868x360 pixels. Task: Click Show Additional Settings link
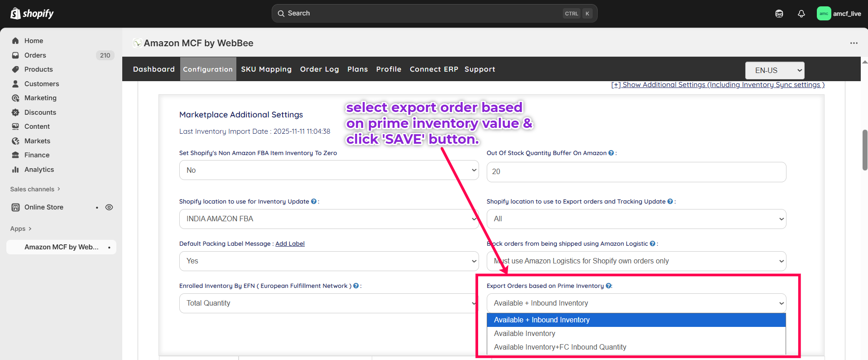click(x=717, y=85)
